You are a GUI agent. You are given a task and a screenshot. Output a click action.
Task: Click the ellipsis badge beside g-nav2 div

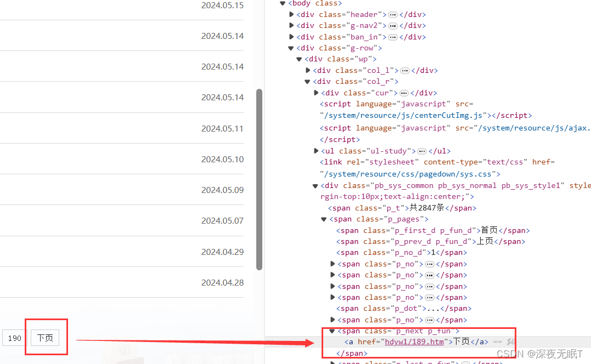pos(392,26)
